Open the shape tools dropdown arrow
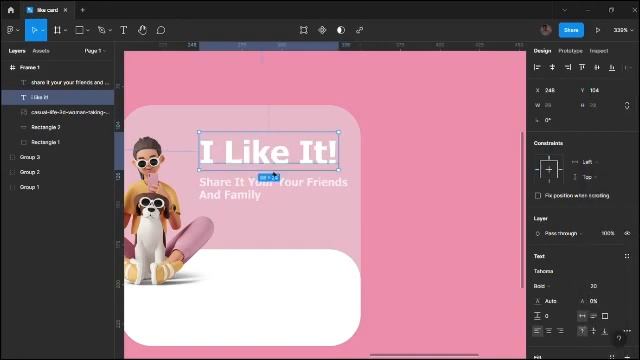Screen dimensions: 640x360 coord(88,30)
